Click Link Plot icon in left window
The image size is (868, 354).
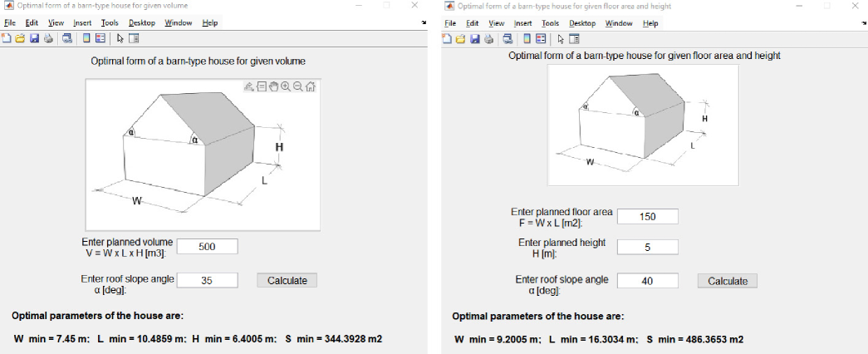point(67,39)
